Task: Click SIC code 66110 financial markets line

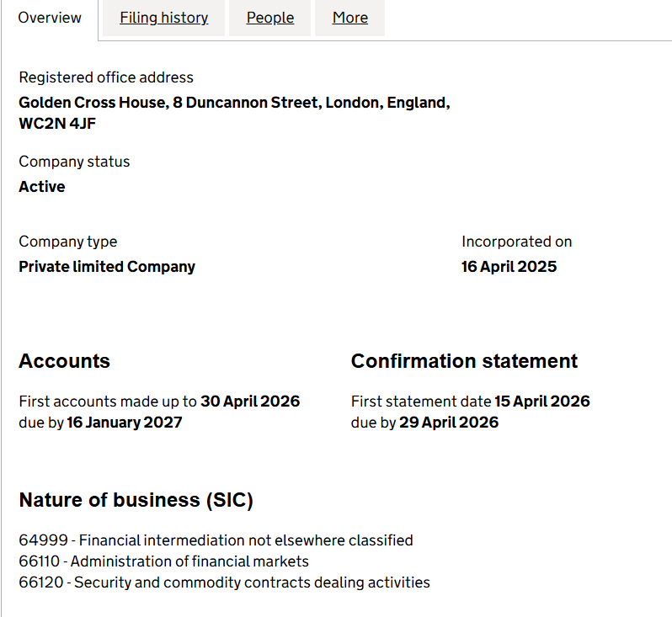Action: (164, 561)
